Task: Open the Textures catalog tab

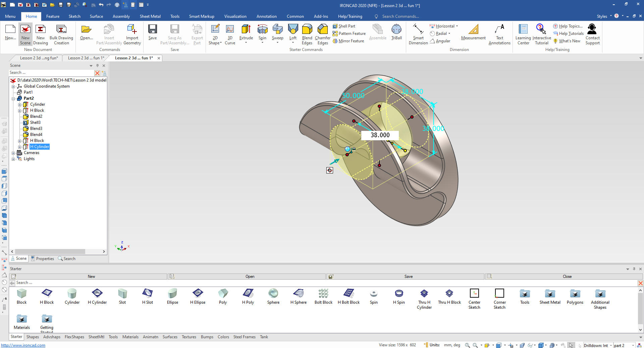Action: coord(189,337)
